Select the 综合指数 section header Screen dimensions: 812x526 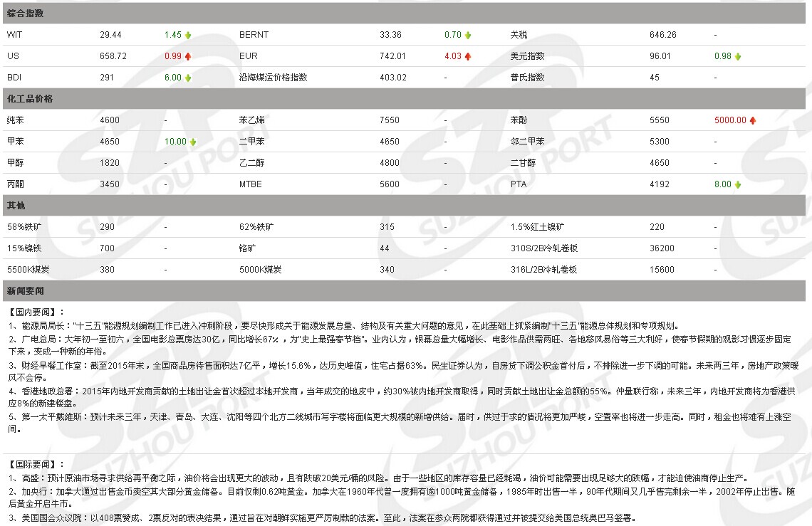[404, 14]
